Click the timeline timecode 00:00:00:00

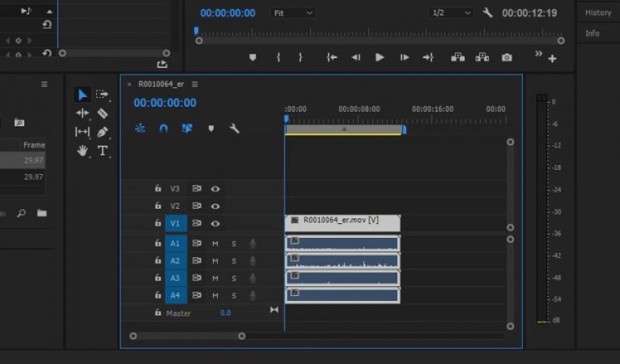point(165,103)
